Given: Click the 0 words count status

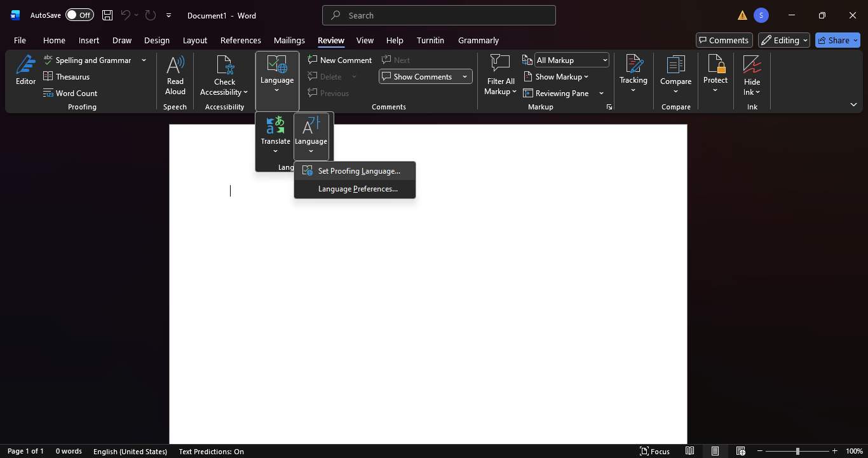Looking at the screenshot, I should (x=69, y=451).
